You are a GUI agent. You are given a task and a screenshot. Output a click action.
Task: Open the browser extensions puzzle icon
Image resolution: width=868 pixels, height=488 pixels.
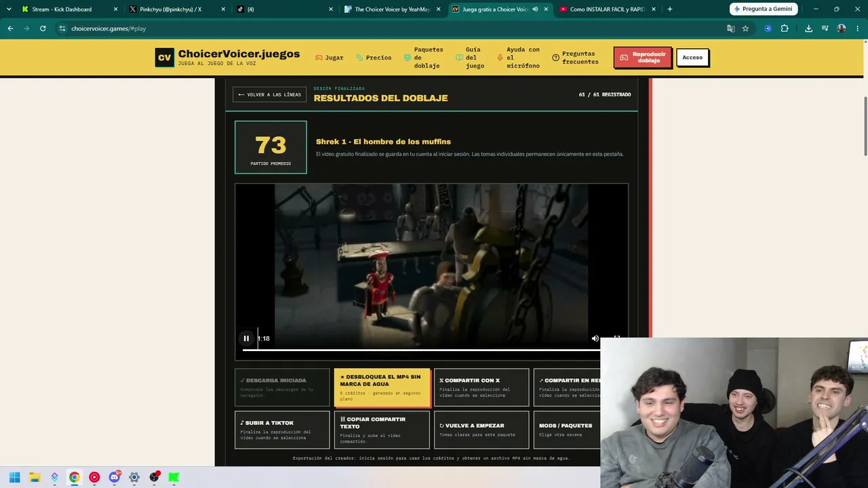point(785,28)
